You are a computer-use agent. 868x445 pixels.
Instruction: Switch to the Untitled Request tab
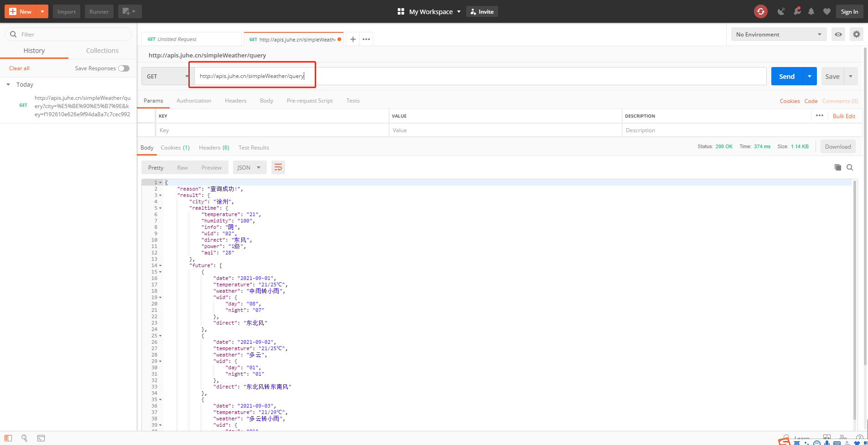pos(191,39)
